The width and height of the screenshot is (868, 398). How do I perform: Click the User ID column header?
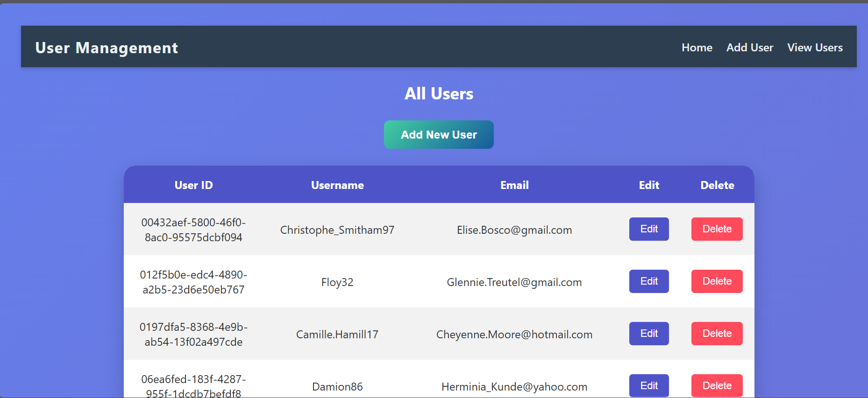pos(193,185)
